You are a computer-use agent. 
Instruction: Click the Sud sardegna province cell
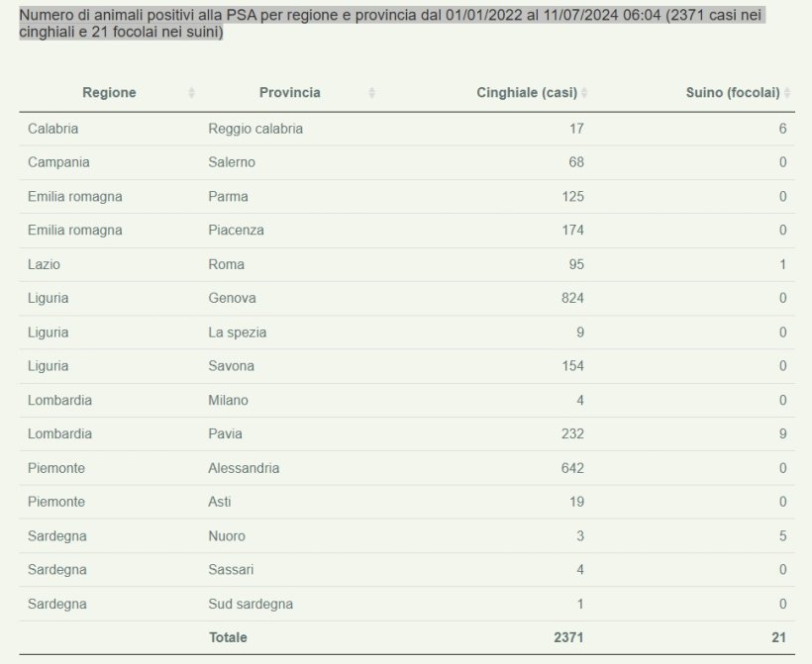(251, 604)
